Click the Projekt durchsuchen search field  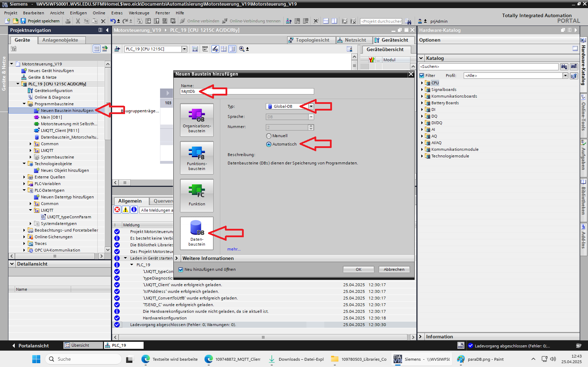click(381, 21)
